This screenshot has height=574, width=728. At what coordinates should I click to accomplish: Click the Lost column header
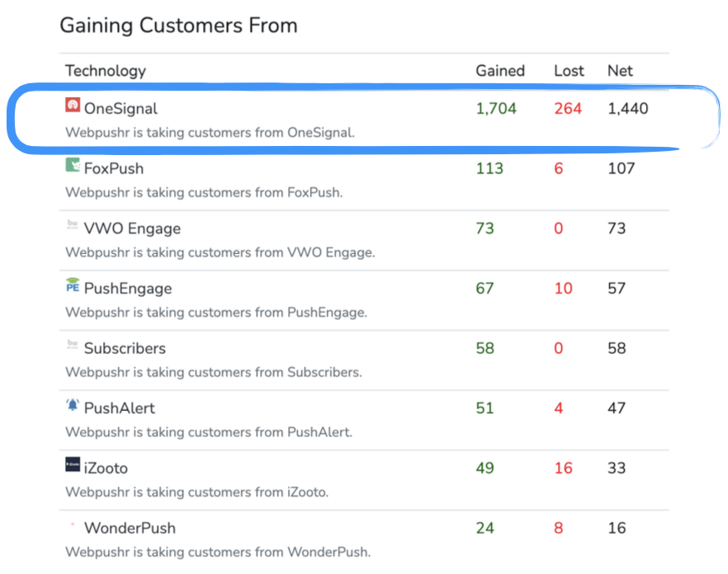pyautogui.click(x=569, y=71)
